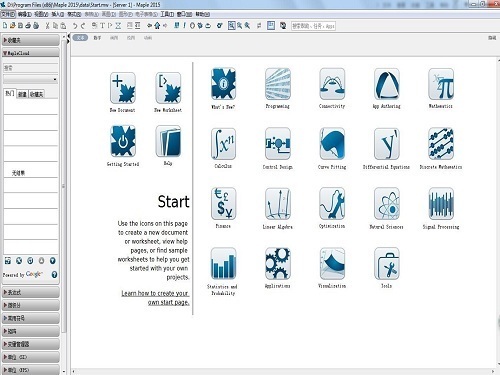Open the Programming samples icon
Screen dimensions: 500x375
(278, 84)
